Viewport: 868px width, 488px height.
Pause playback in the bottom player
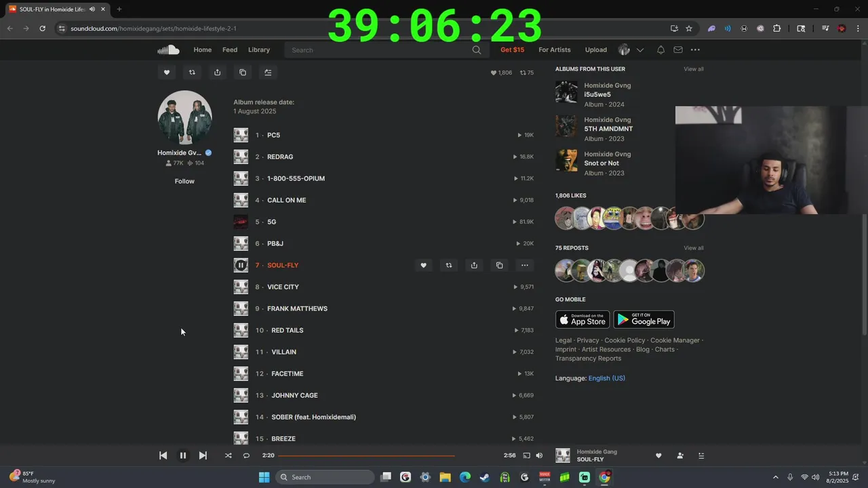(x=182, y=455)
